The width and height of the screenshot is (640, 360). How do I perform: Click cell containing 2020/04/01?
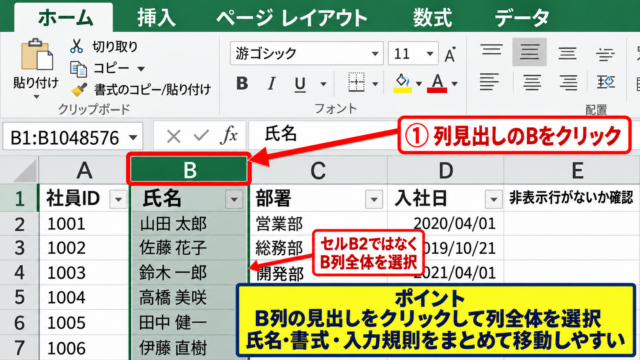point(445,224)
